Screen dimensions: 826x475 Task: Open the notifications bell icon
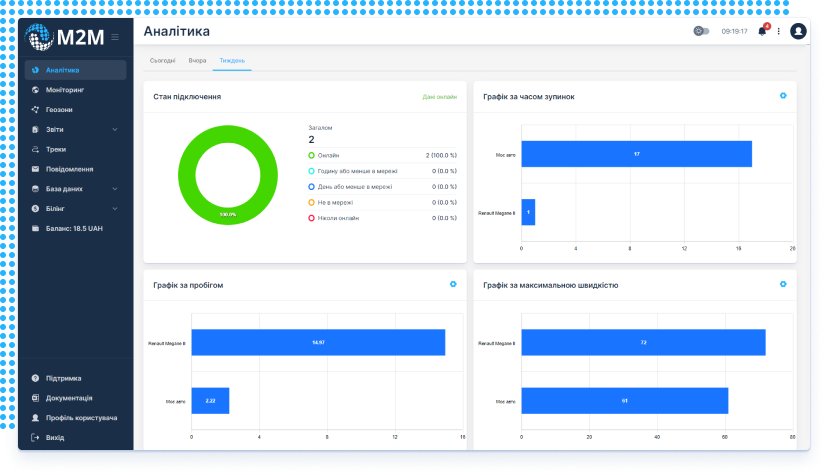click(x=762, y=31)
